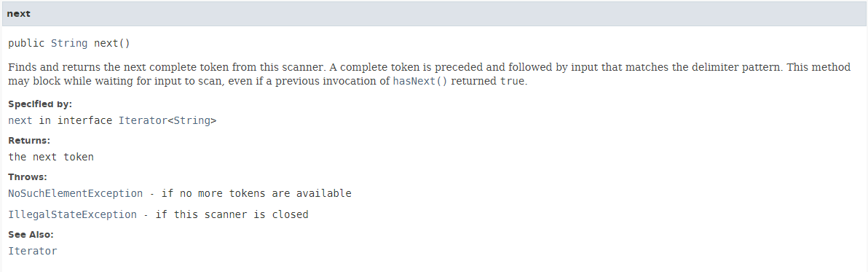Click the Throws: label

pos(28,176)
